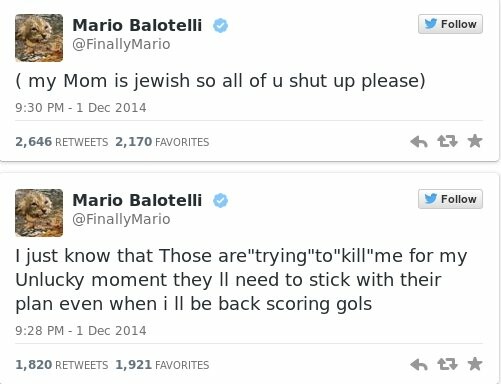501x384 pixels.
Task: Retweet the 'my Mom is jewish' tweet
Action: (x=447, y=141)
